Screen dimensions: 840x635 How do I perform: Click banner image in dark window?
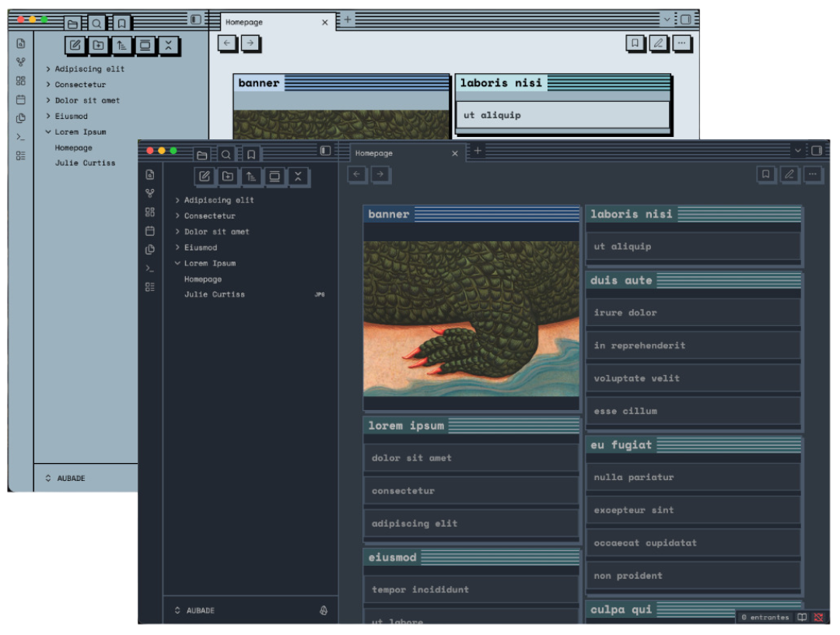[471, 318]
